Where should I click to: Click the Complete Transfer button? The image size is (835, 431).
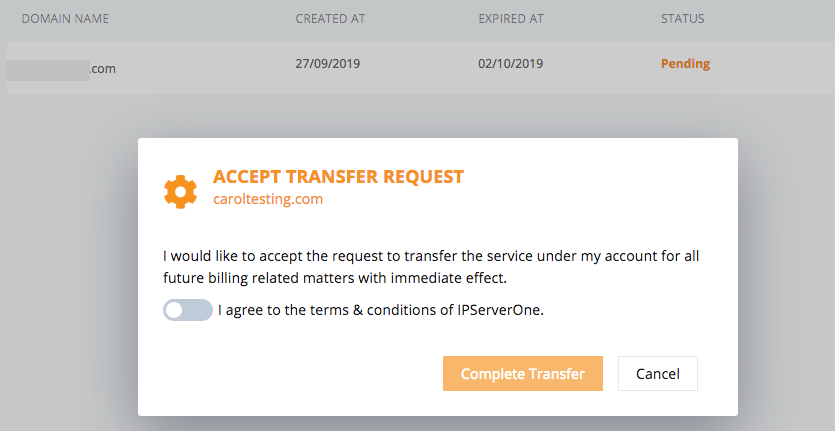click(522, 373)
